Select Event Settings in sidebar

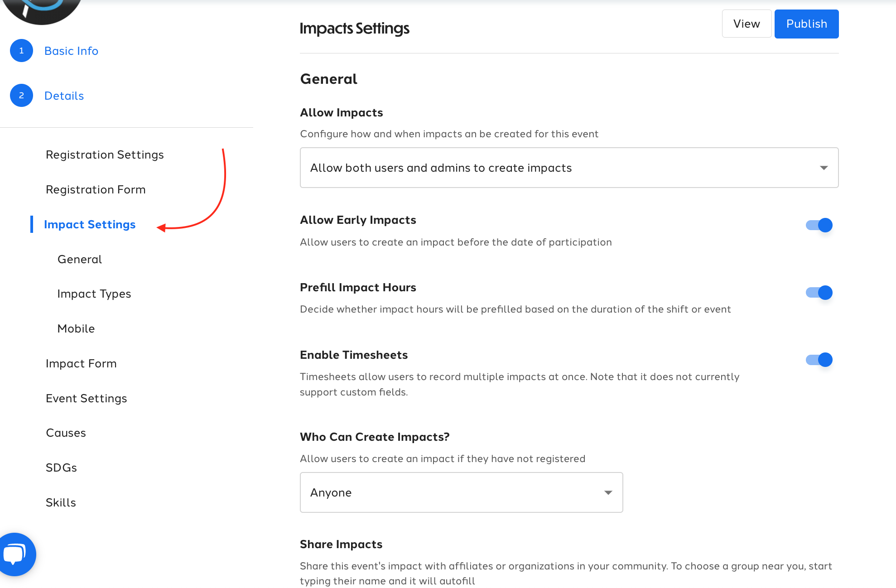click(86, 398)
